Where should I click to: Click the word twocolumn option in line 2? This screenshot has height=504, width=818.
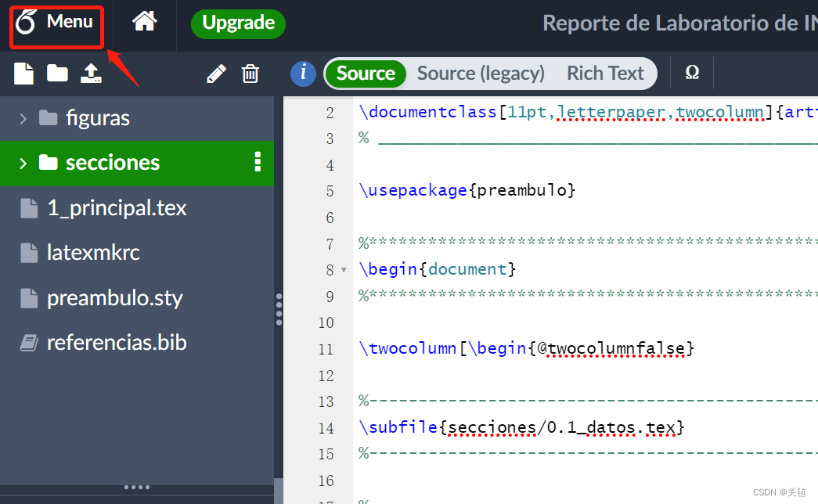click(x=720, y=112)
